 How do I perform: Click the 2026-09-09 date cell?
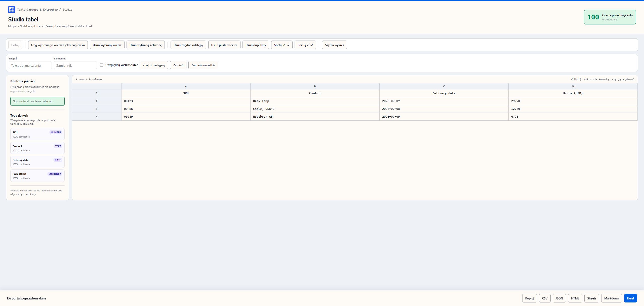(x=444, y=117)
